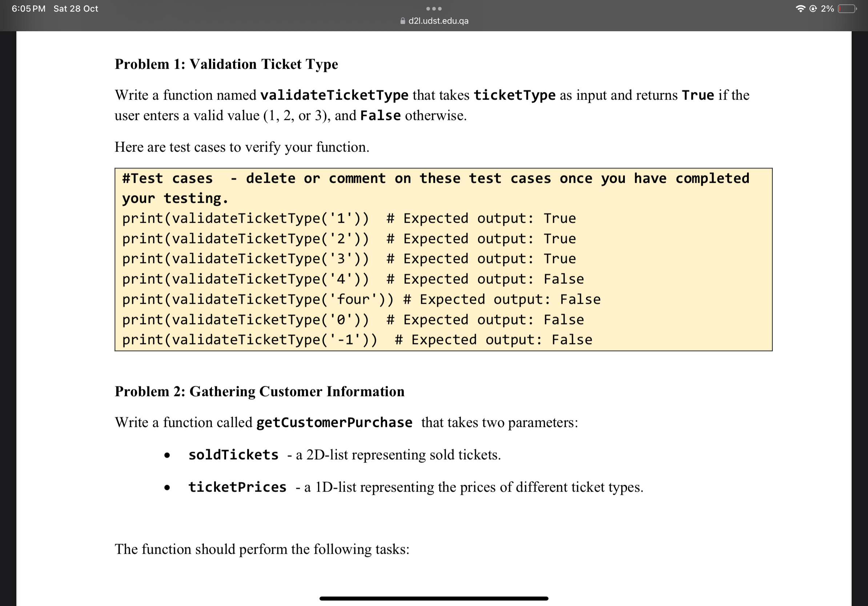Click the Problem 2: Gathering Customer Information heading
This screenshot has height=606, width=868.
coord(259,391)
